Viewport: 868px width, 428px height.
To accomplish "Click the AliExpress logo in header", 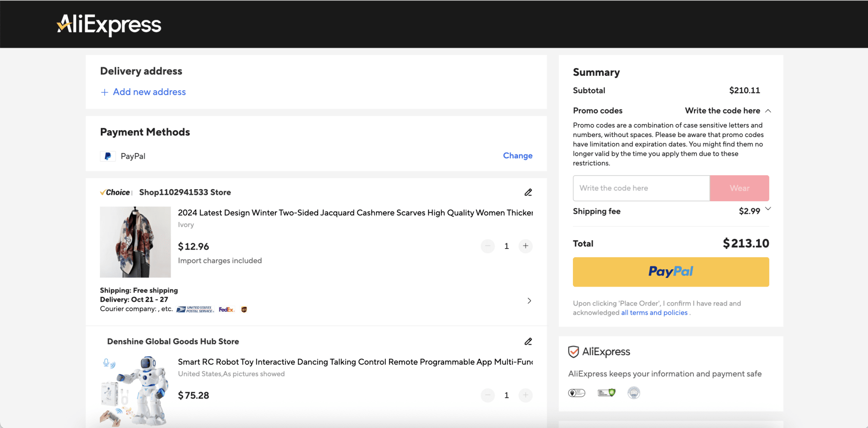I will tap(109, 25).
